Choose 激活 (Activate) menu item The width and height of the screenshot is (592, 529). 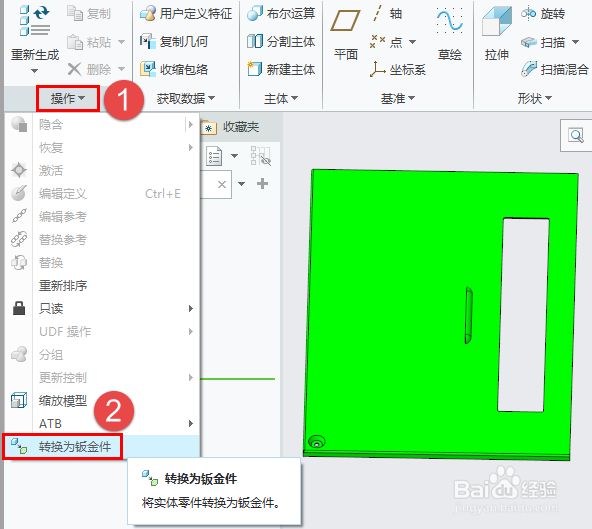(102, 170)
